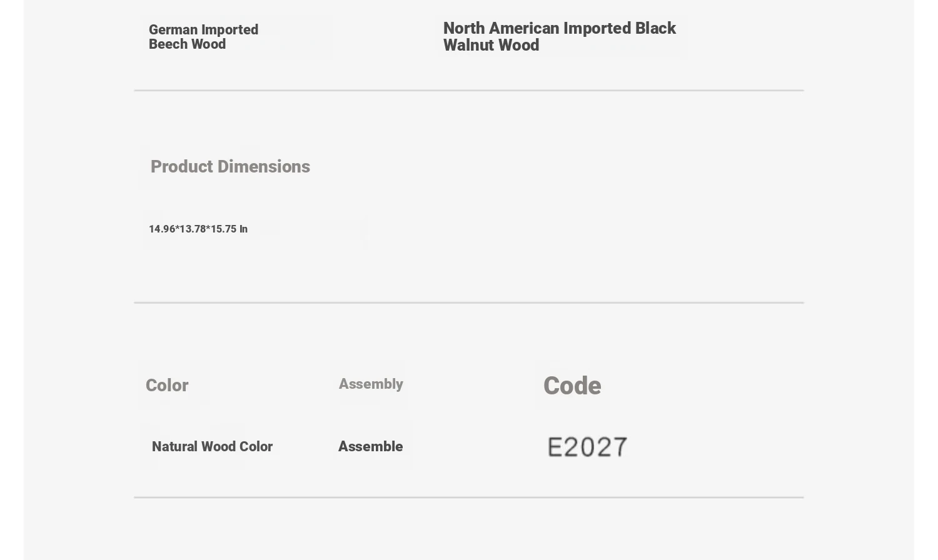Screen dimensions: 938x560
Task: Click the bold Assemble value
Action: point(370,447)
